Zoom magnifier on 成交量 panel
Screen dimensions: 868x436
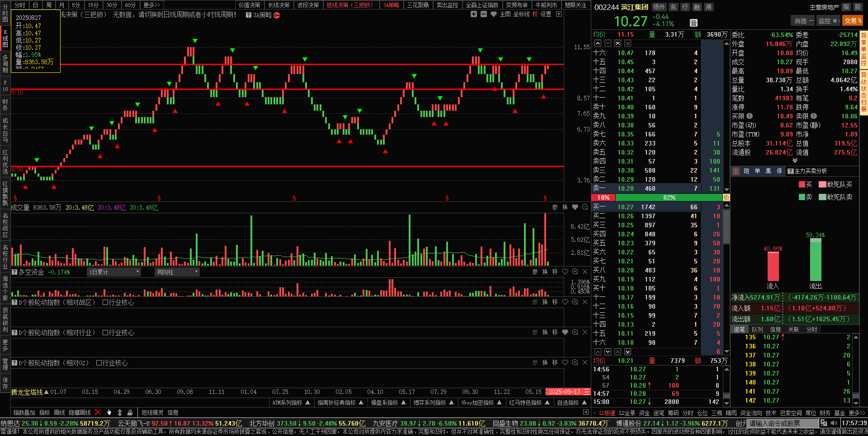(x=585, y=207)
